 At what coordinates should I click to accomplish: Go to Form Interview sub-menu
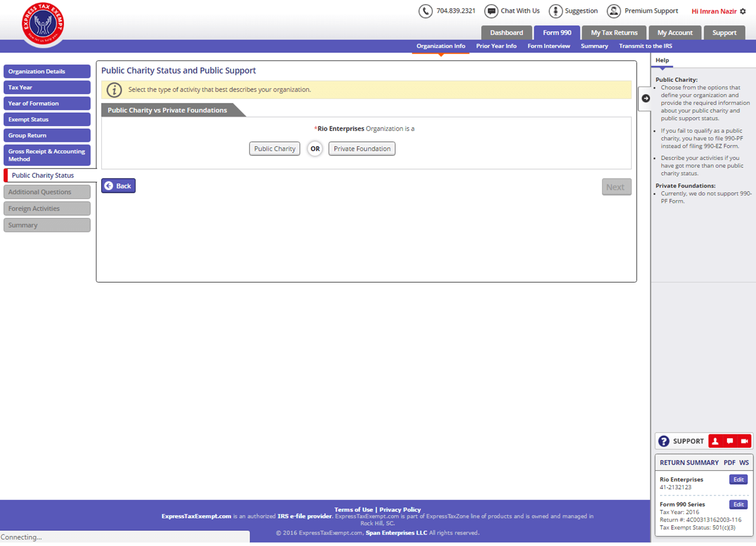coord(549,46)
